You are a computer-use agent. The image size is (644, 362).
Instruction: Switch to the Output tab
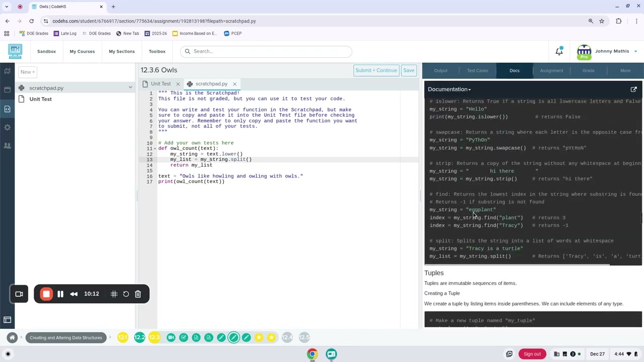click(x=441, y=71)
